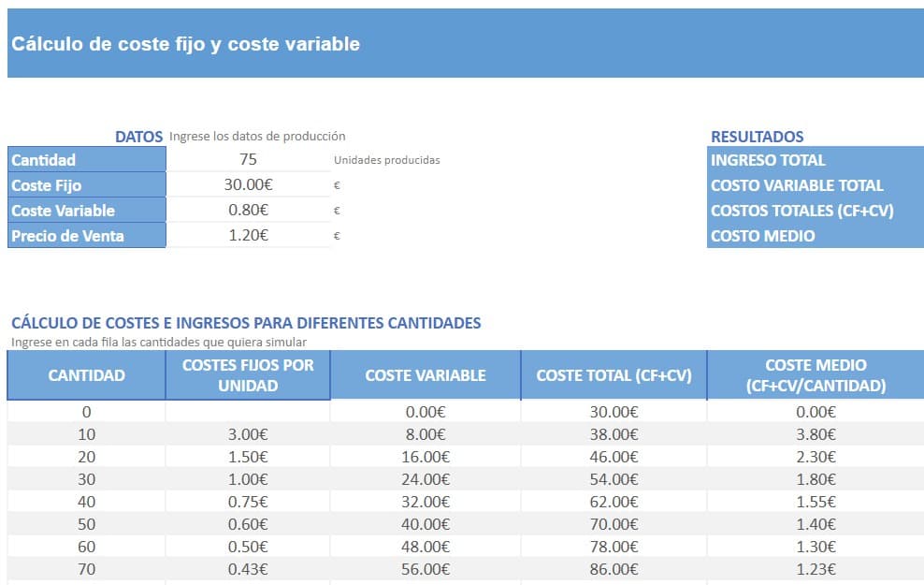
Task: Select the COSTOS TOTALES (CF+CV) cell
Action: 816,210
